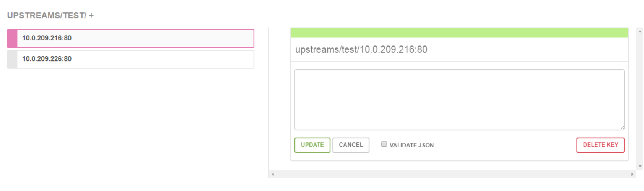644x191 pixels.
Task: Select the 10.0.209.216:80 key entry
Action: coord(130,39)
